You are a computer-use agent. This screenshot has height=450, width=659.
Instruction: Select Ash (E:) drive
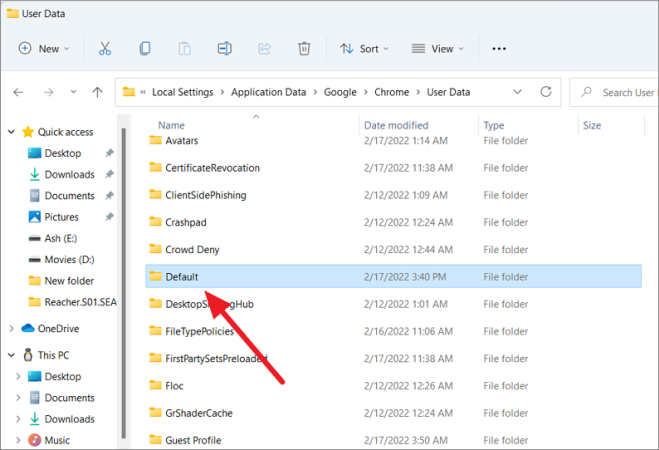(x=61, y=238)
